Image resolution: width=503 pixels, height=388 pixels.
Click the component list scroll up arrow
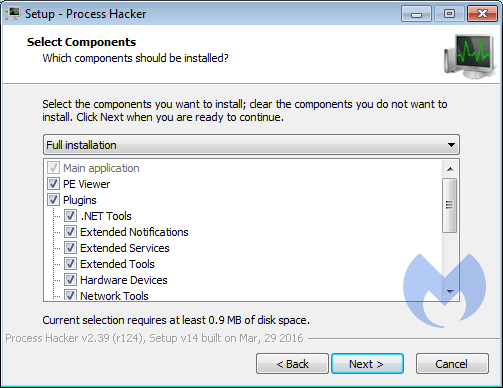click(450, 169)
